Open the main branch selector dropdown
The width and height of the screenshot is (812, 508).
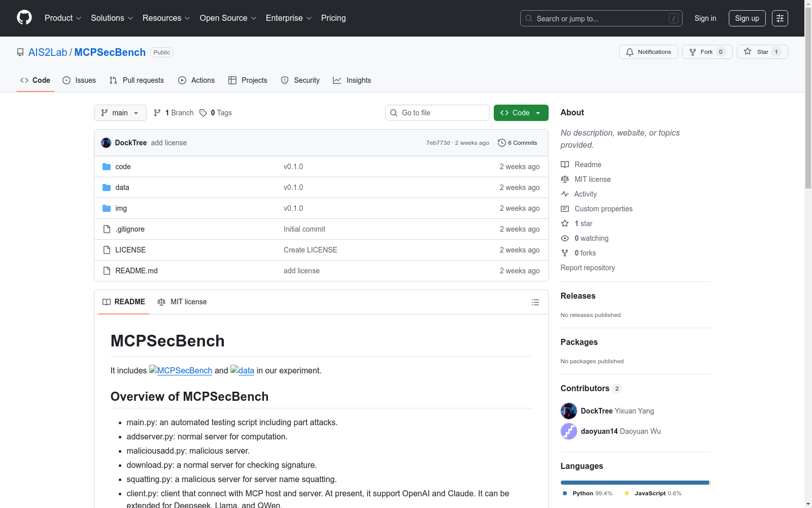[120, 113]
